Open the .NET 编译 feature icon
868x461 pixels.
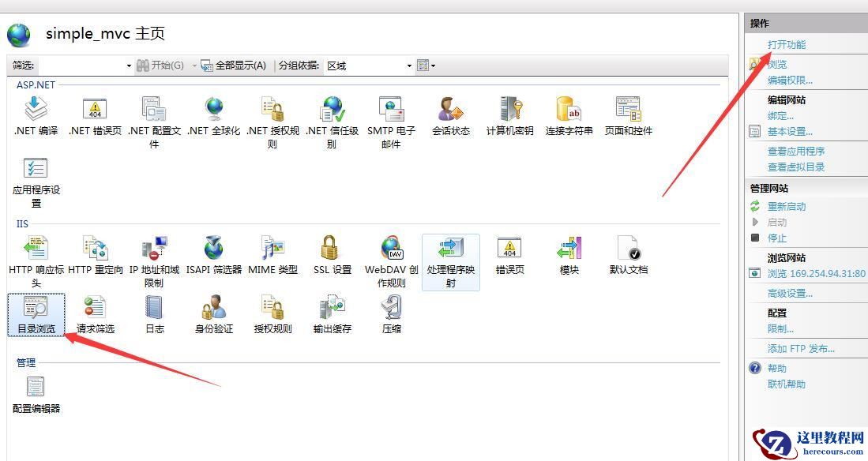pyautogui.click(x=36, y=108)
